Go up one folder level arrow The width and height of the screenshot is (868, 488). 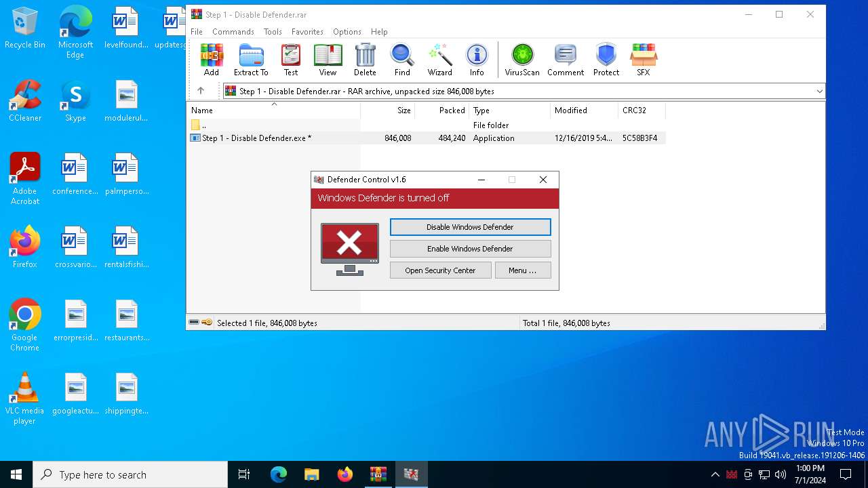201,91
